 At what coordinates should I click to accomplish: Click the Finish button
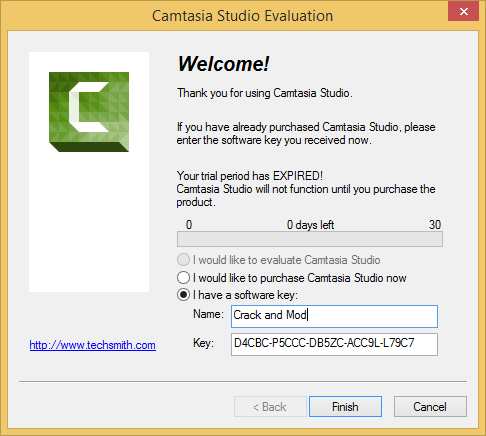pyautogui.click(x=345, y=406)
